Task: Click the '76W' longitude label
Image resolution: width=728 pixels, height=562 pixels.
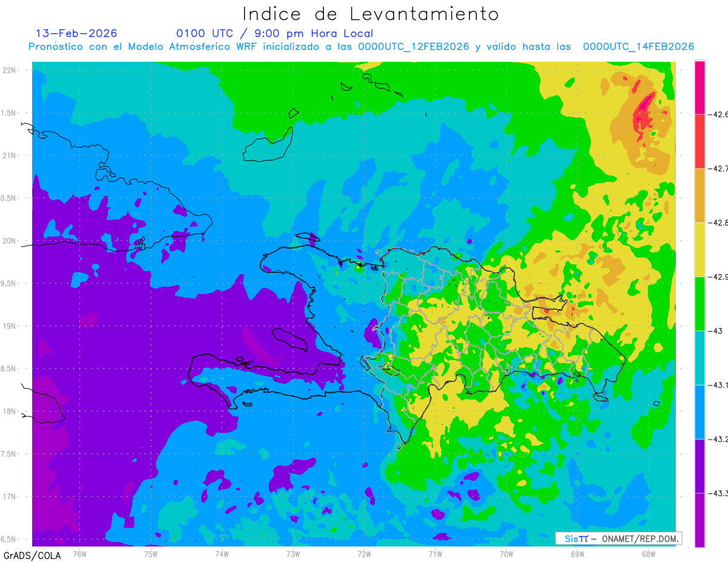Action: [x=79, y=554]
